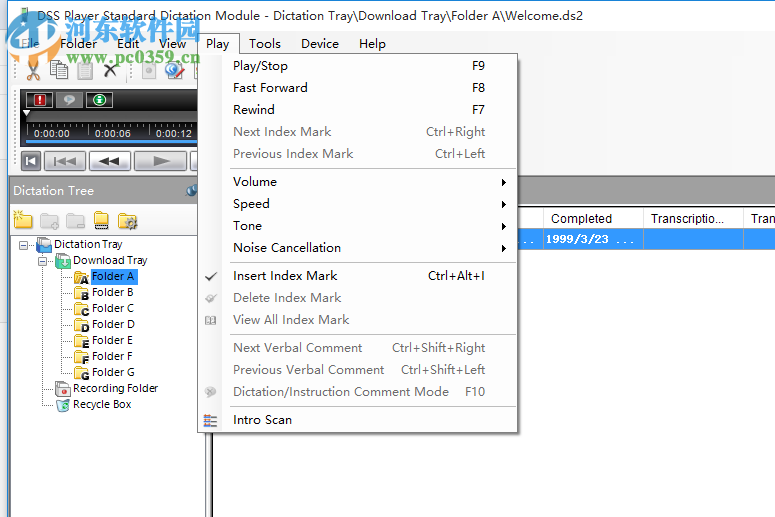
Task: Click View All Index Mark item
Action: tap(359, 320)
